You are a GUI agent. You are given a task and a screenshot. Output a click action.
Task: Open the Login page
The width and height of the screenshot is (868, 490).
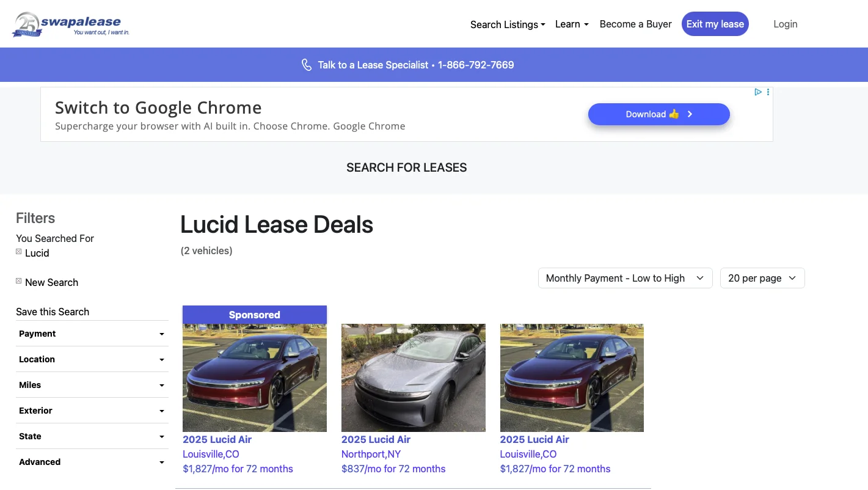point(785,24)
